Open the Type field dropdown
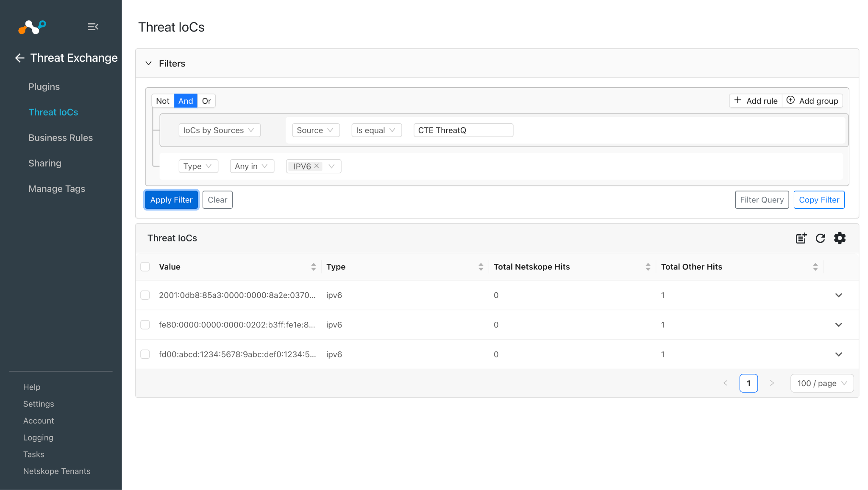 click(x=198, y=166)
